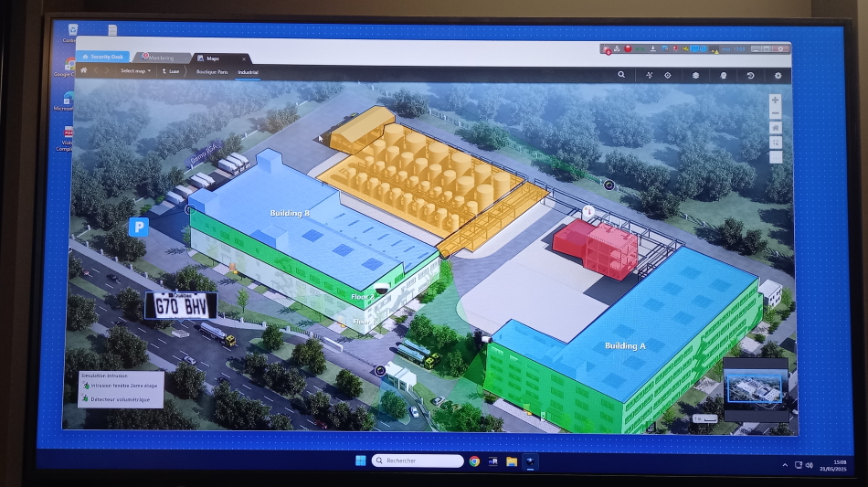Reset to default map view home button

point(776,128)
